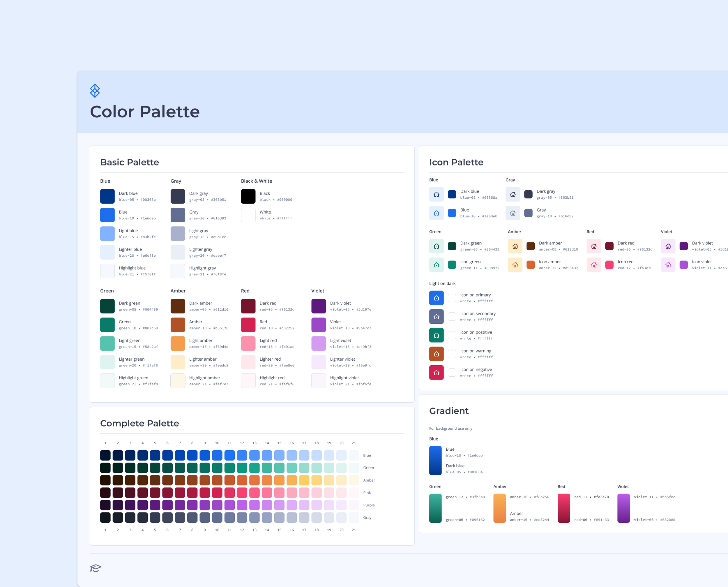Click the Basic Palette heading

coord(130,162)
